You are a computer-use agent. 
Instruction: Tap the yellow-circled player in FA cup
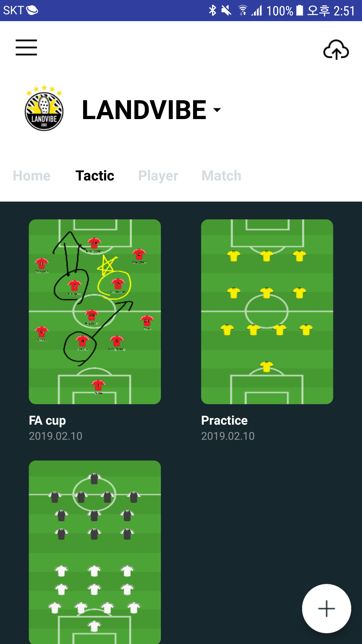coord(118,284)
